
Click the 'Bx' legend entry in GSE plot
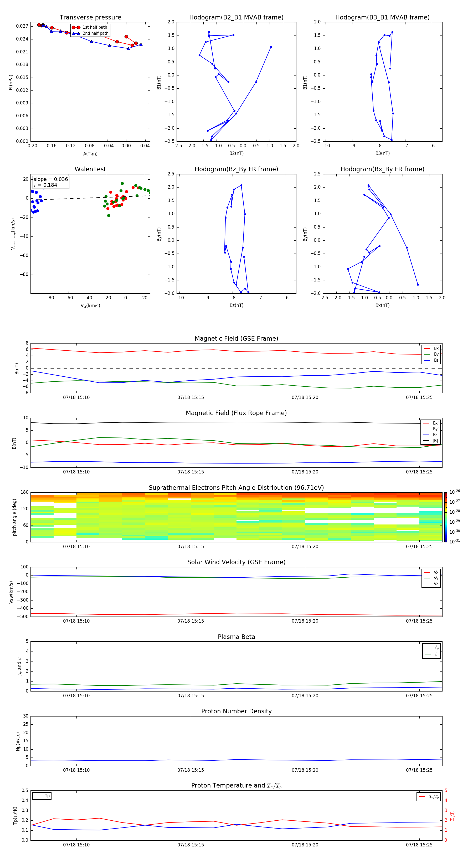point(431,349)
